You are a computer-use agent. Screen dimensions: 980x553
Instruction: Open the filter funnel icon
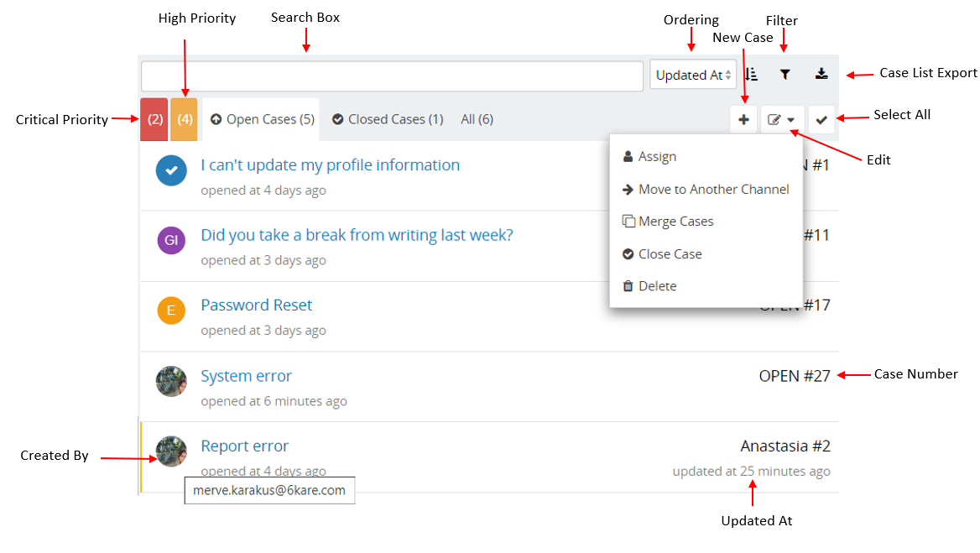click(785, 75)
